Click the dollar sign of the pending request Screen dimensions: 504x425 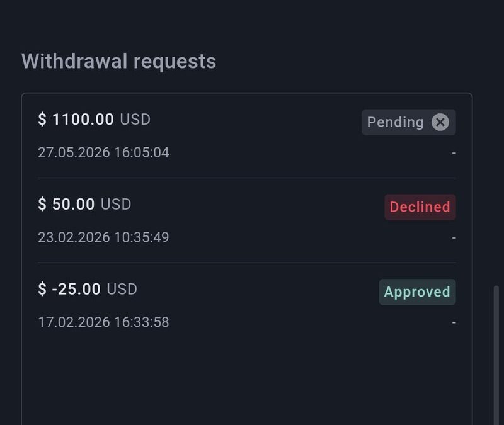(x=42, y=119)
